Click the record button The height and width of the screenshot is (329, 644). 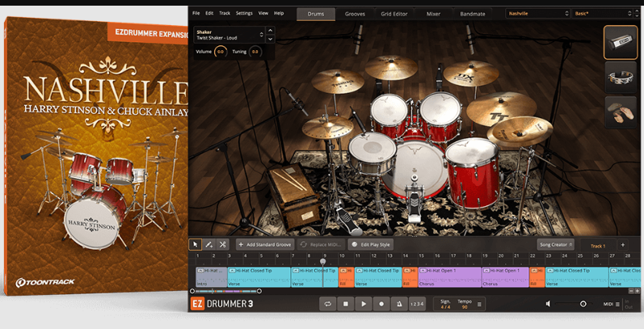pos(381,304)
